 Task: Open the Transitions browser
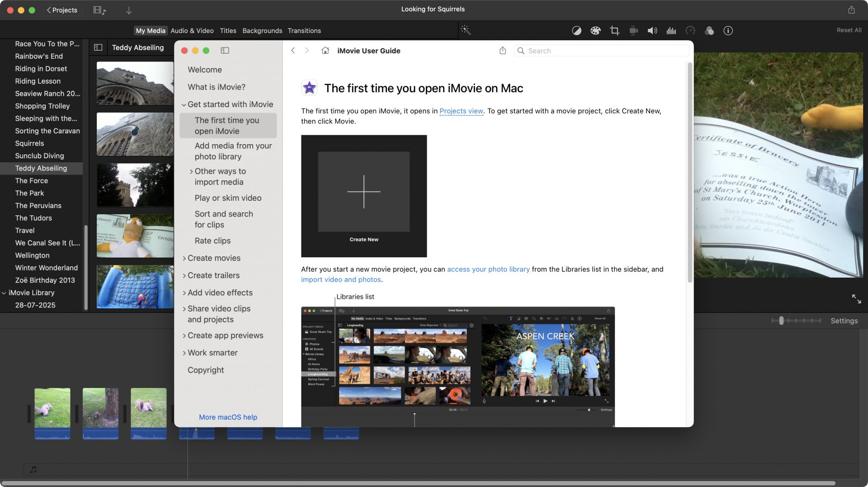pyautogui.click(x=304, y=30)
